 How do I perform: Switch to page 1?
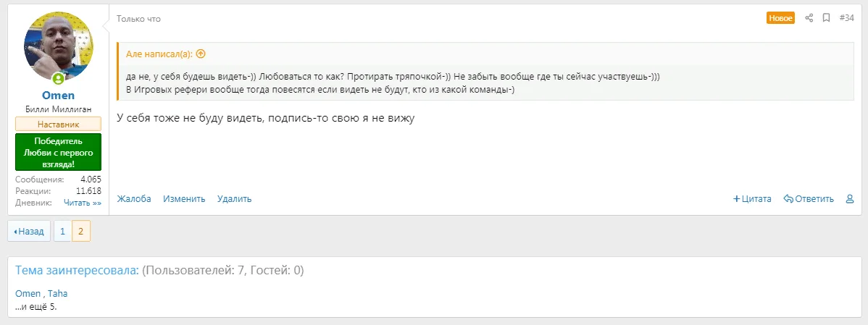point(62,231)
